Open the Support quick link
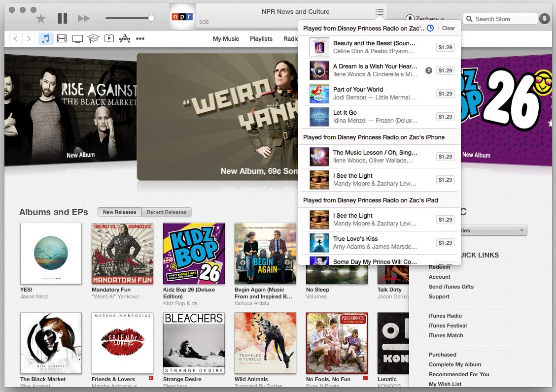Screen dimensions: 556x392 pos(439,296)
